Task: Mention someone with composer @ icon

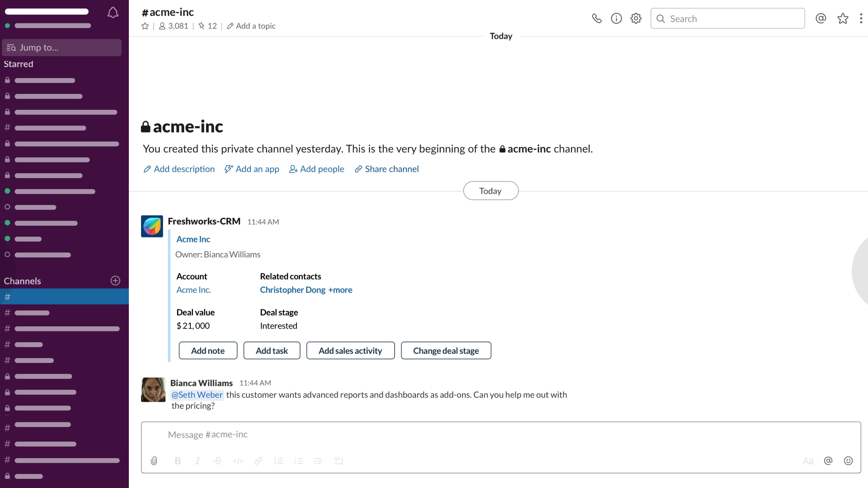Action: (828, 461)
